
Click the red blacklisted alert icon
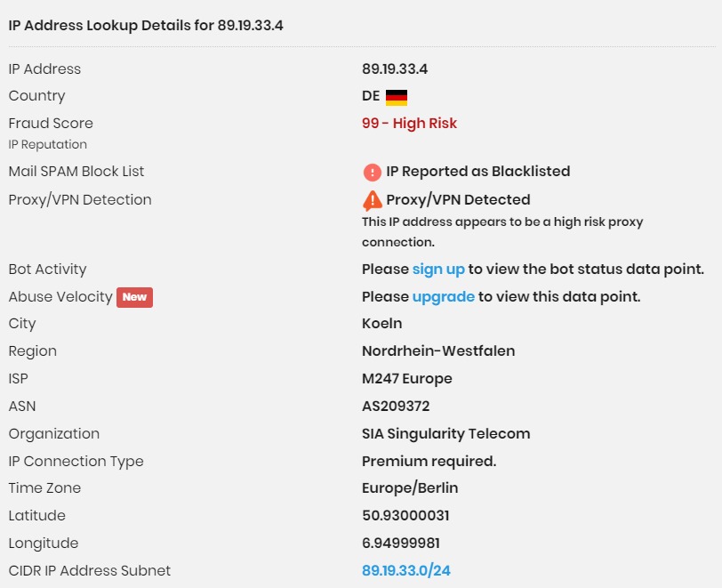[372, 173]
